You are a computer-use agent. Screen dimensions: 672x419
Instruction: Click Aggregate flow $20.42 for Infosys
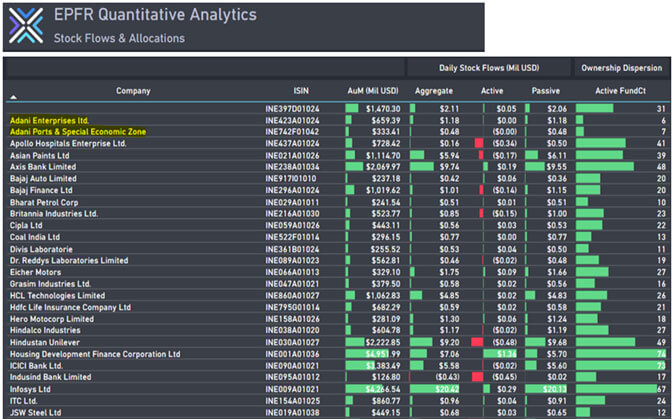447,389
